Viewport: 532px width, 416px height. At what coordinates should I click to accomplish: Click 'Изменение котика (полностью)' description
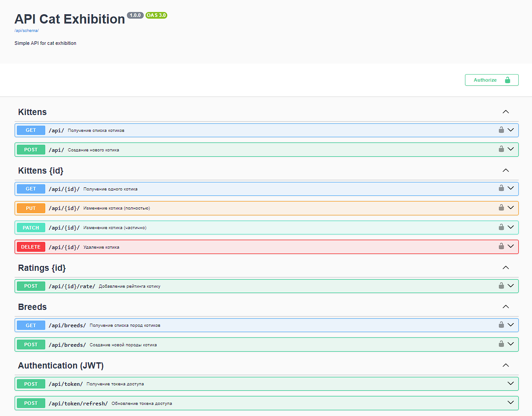tap(116, 208)
